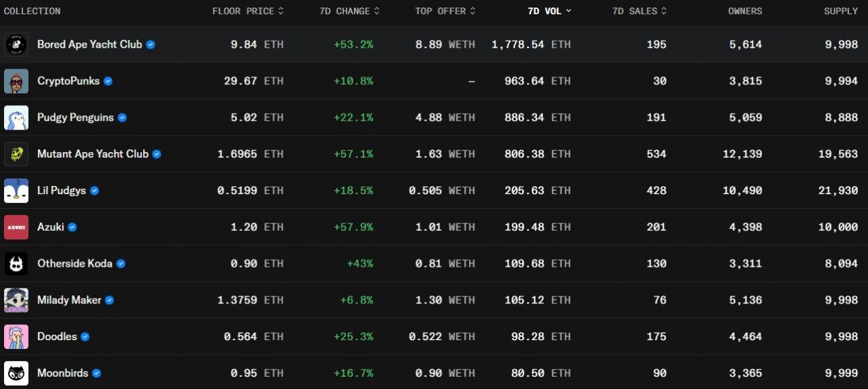Click the Moonbirds owl icon
This screenshot has width=868, height=389.
coord(16,373)
